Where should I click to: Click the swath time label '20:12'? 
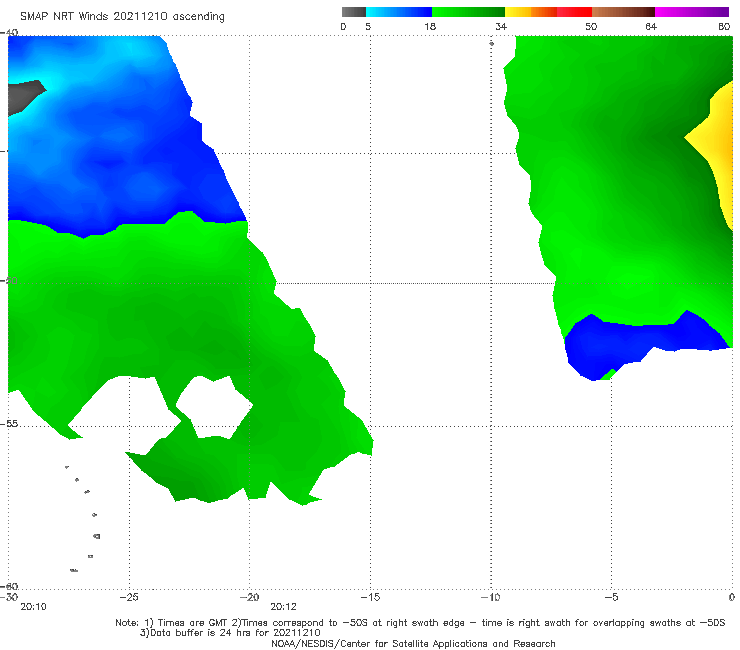(x=284, y=607)
